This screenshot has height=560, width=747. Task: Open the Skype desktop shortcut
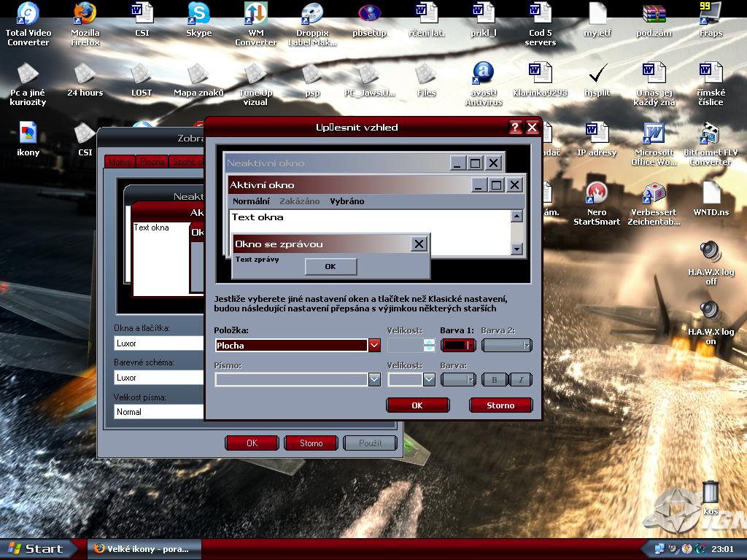(198, 15)
